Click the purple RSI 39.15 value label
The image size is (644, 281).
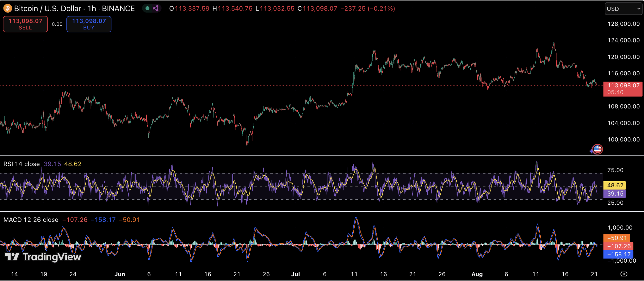click(615, 194)
